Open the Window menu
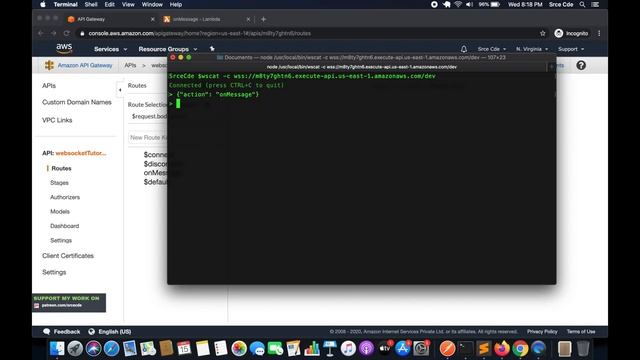This screenshot has width=640, height=360. (152, 4)
